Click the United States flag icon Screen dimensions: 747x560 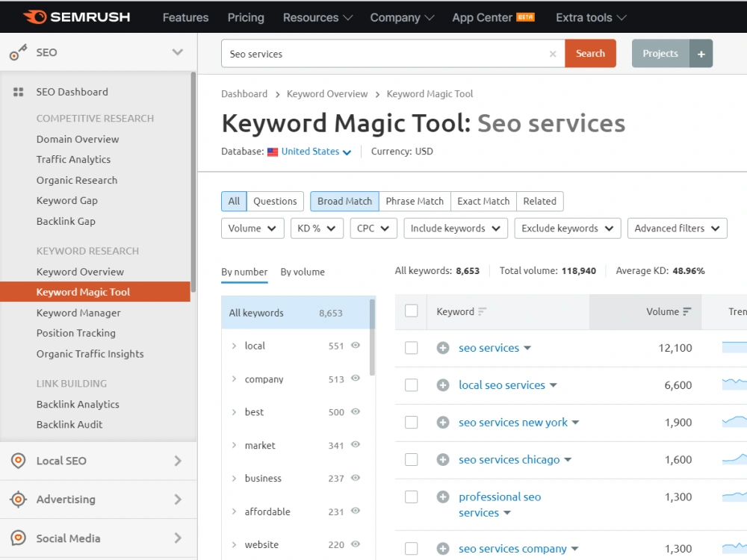click(x=273, y=152)
